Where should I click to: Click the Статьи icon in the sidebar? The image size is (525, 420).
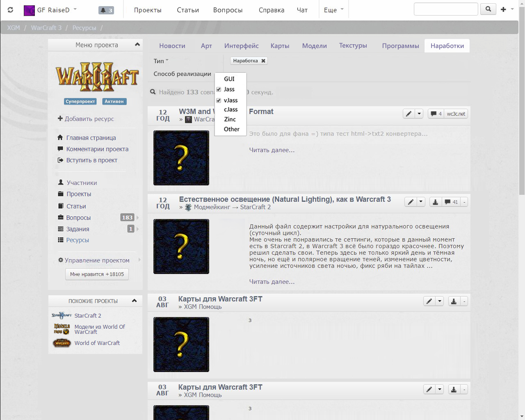(x=61, y=206)
